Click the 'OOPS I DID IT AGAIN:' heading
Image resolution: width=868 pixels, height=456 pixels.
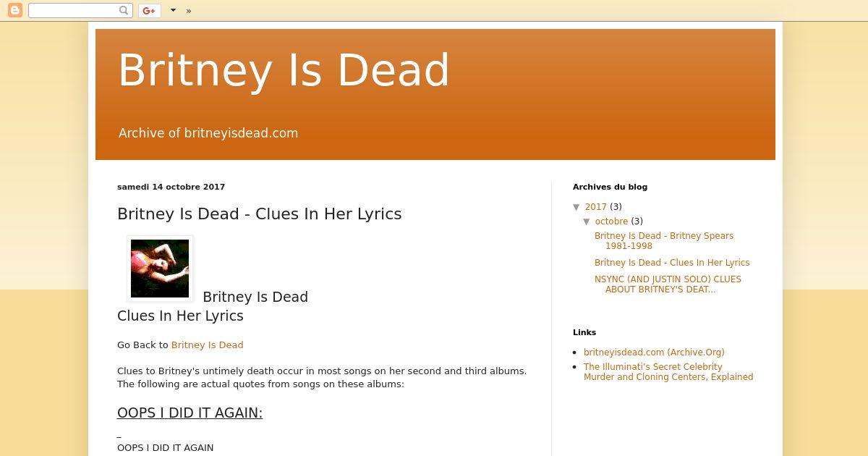pyautogui.click(x=190, y=413)
